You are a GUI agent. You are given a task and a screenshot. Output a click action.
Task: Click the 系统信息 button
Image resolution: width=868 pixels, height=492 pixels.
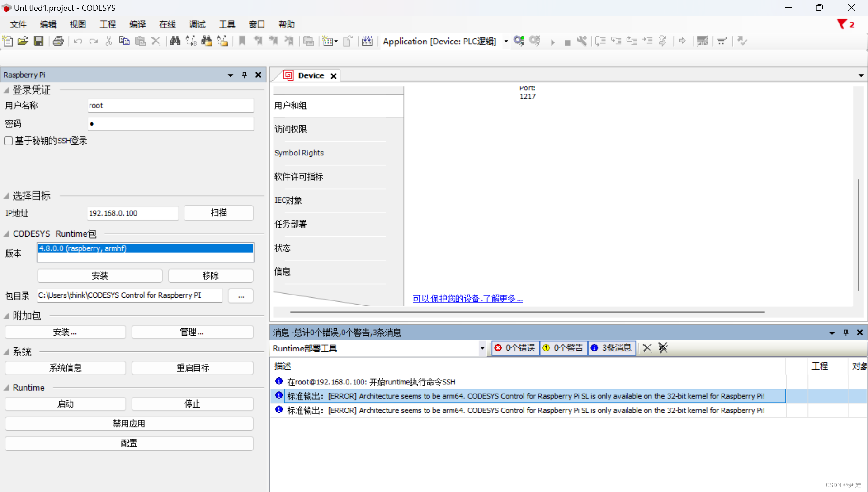66,368
